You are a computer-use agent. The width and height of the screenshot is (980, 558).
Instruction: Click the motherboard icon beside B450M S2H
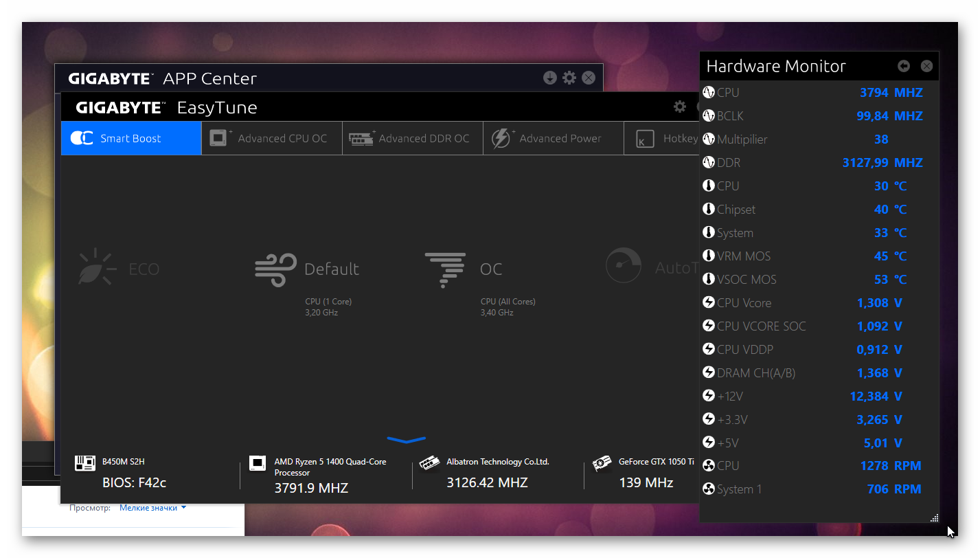point(85,463)
